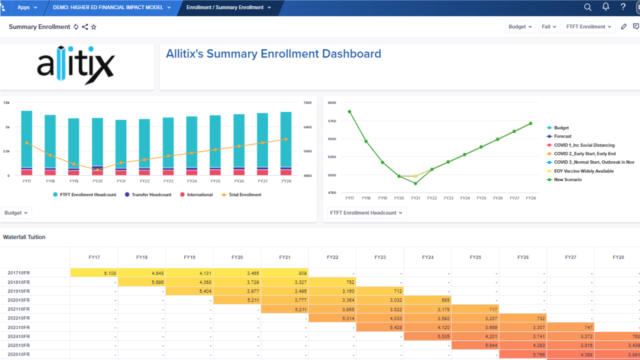The height and width of the screenshot is (360, 640).
Task: Select the first cohort row label in waterfall table
Action: [19, 273]
